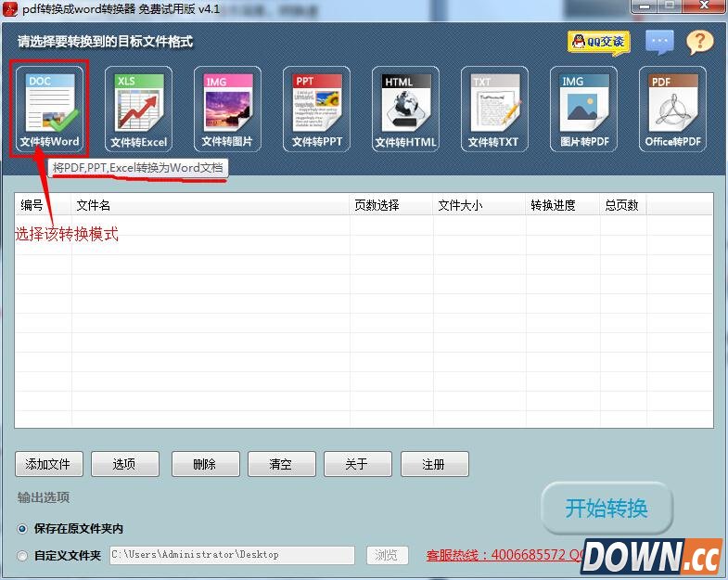Select the 文件转Word conversion mode

pos(49,110)
